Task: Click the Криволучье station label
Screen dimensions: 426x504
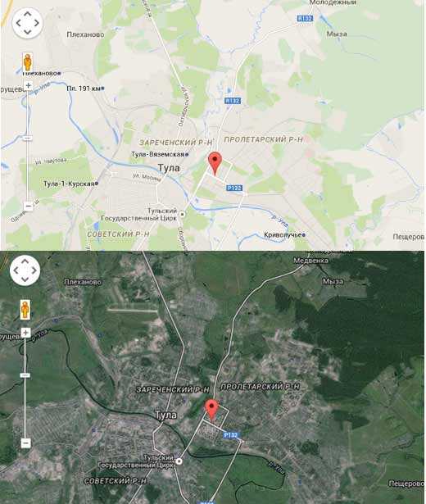Action: [x=283, y=235]
